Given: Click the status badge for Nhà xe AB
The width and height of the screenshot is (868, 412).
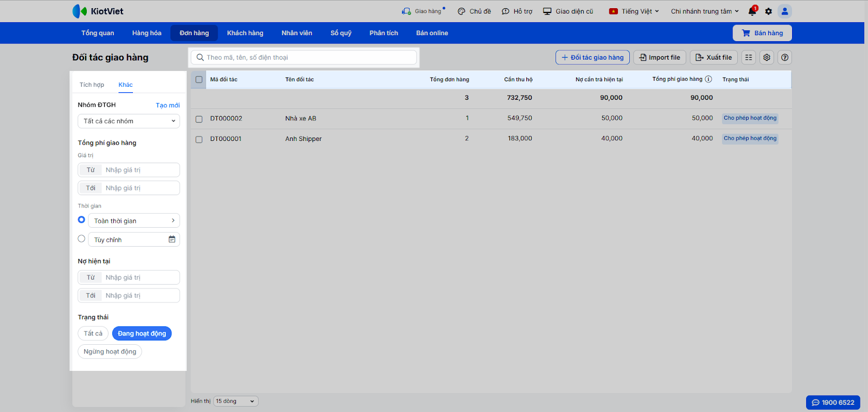Looking at the screenshot, I should coord(750,118).
